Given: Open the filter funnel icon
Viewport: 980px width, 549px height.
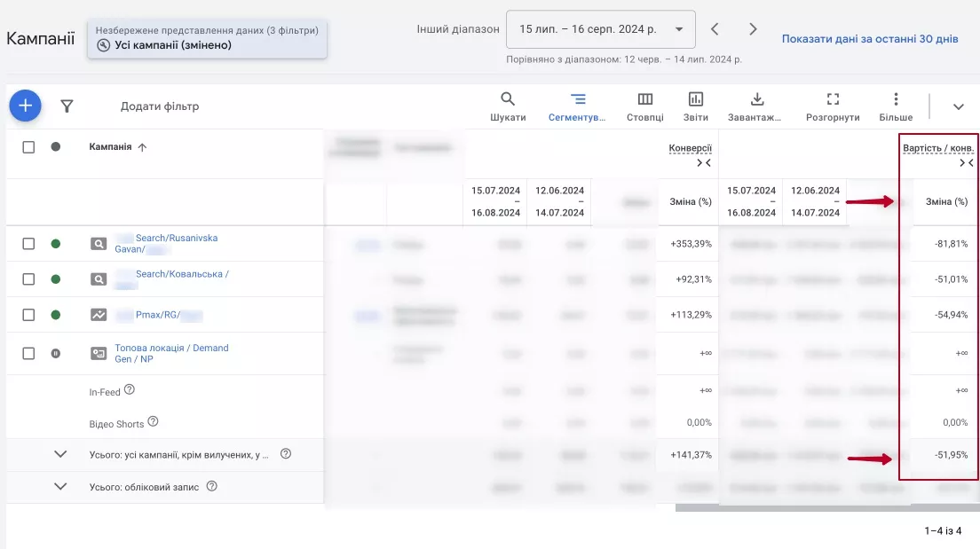Looking at the screenshot, I should [x=67, y=106].
